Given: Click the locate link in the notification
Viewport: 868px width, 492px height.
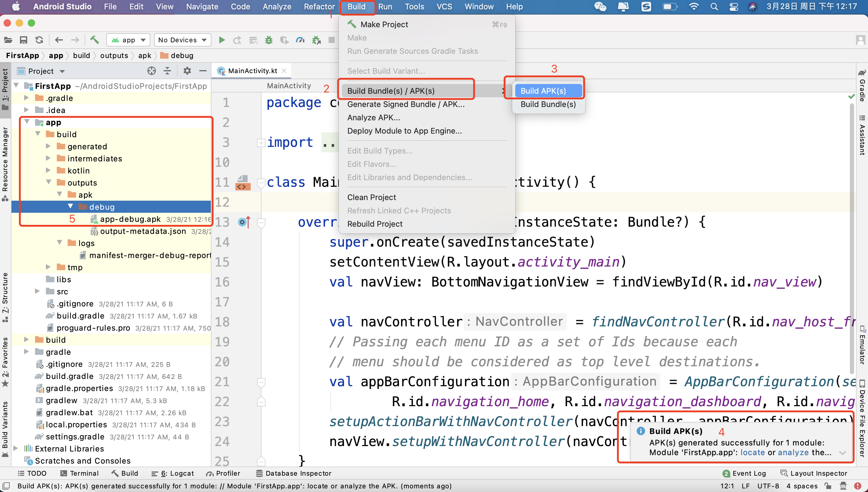Looking at the screenshot, I should pos(753,452).
